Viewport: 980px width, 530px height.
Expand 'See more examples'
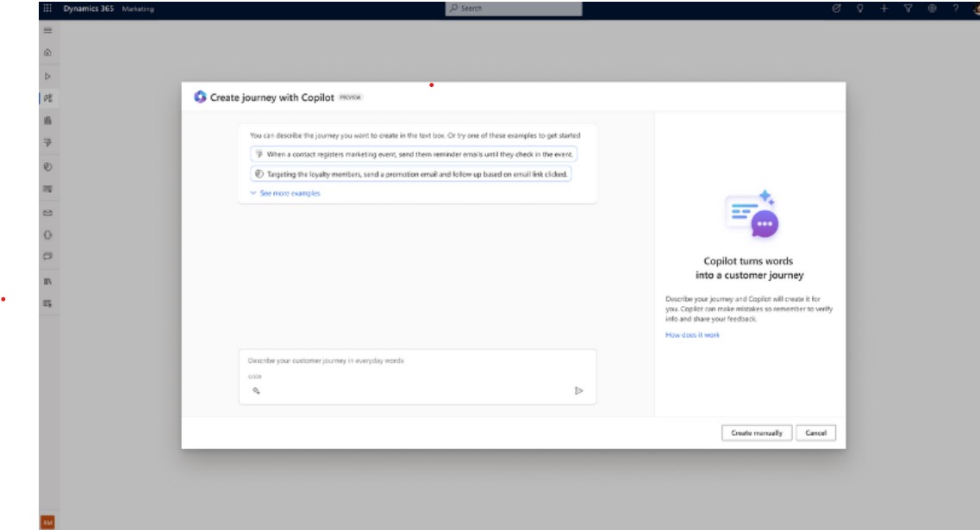[x=285, y=193]
